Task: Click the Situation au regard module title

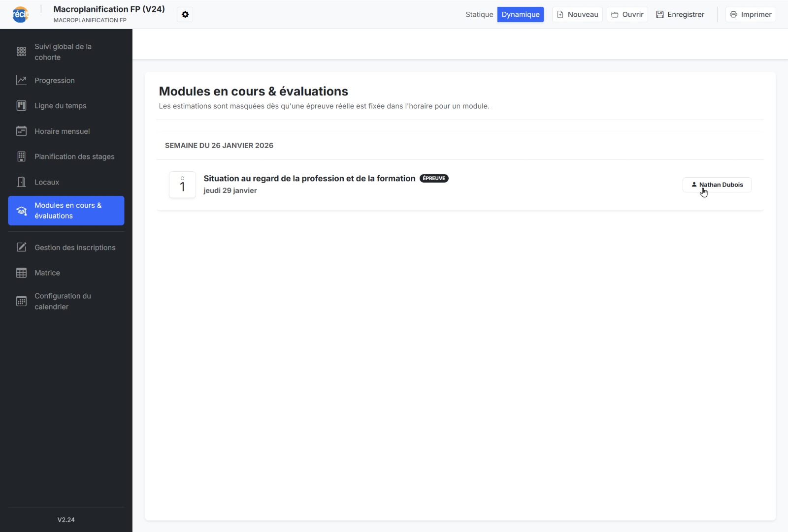Action: [309, 179]
